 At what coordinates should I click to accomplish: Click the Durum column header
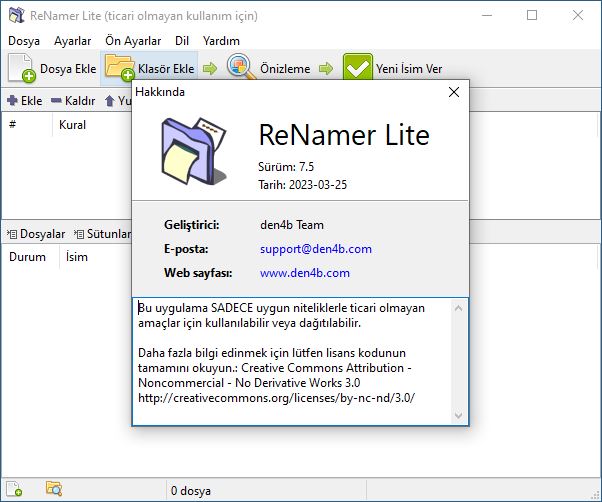(x=30, y=257)
